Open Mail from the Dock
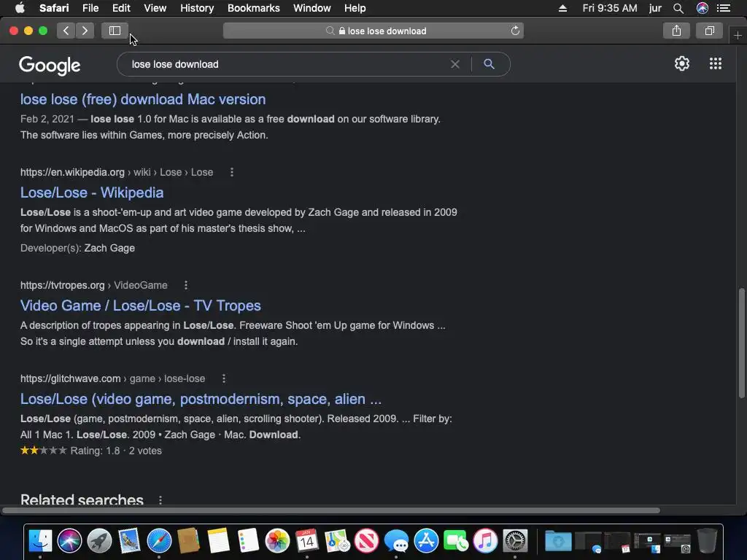Image resolution: width=747 pixels, height=560 pixels. 129,541
